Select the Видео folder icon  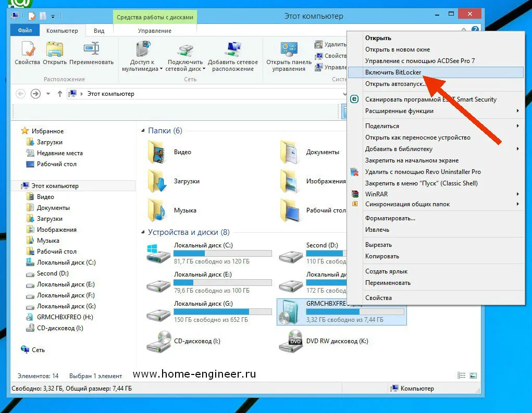157,152
